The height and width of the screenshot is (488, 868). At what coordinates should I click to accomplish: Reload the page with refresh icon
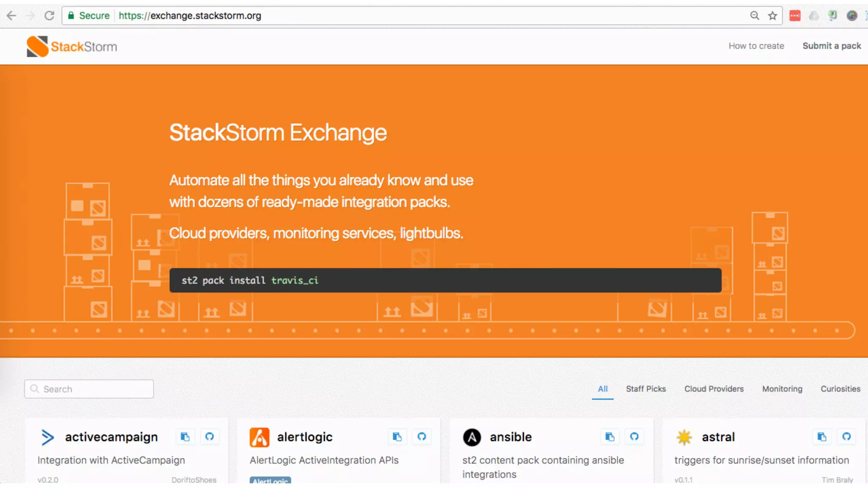click(x=49, y=16)
